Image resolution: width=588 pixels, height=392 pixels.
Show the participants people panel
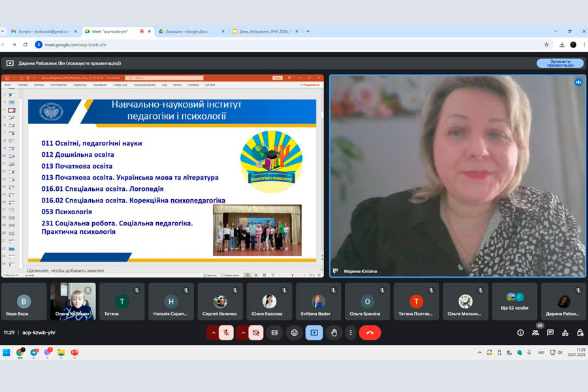(x=536, y=333)
